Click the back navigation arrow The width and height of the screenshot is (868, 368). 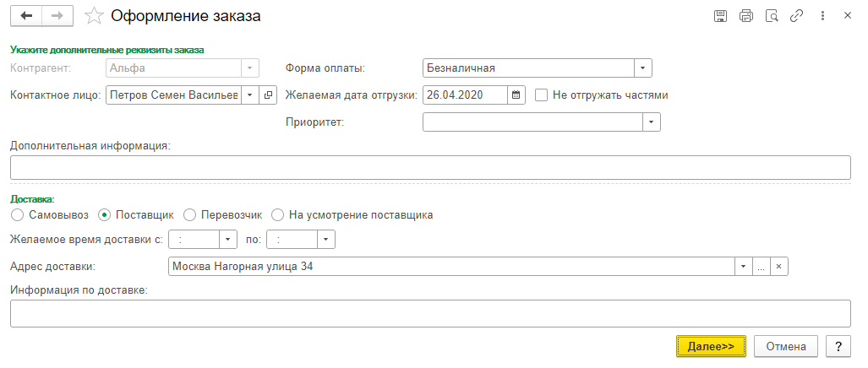click(26, 16)
